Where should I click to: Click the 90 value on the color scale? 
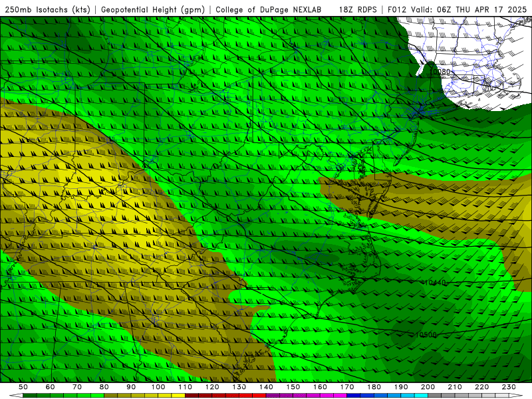pyautogui.click(x=131, y=387)
